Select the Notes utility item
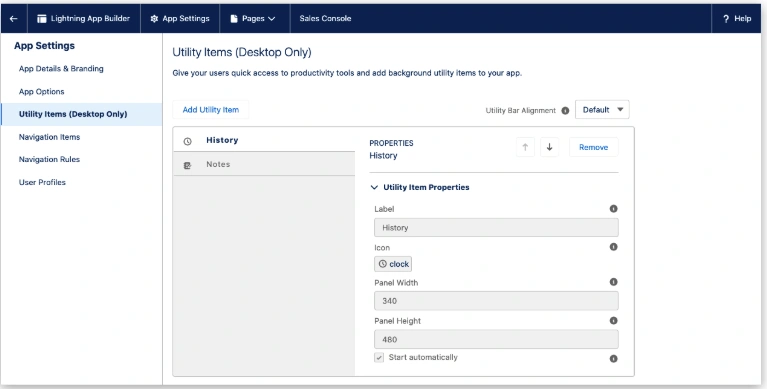 tap(264, 164)
